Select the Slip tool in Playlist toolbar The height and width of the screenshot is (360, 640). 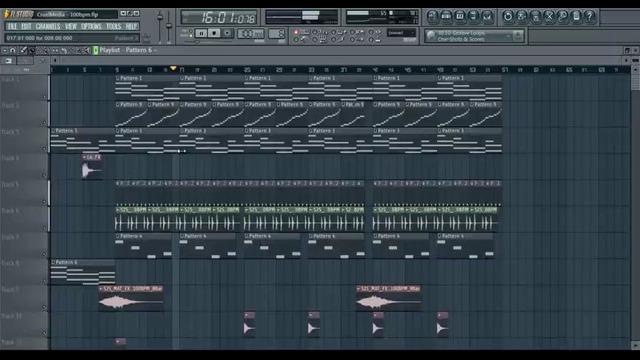tap(55, 50)
